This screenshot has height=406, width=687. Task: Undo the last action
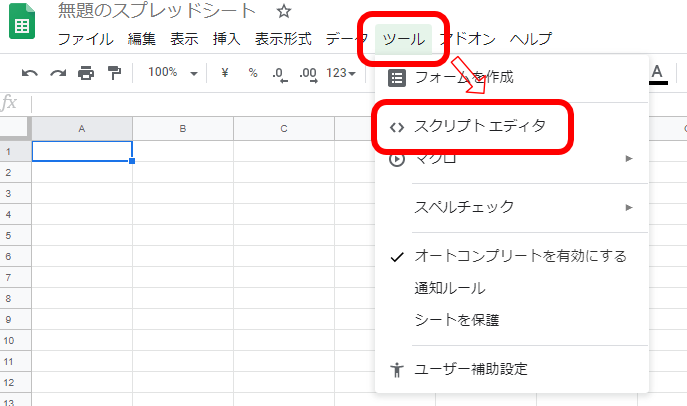pos(30,73)
